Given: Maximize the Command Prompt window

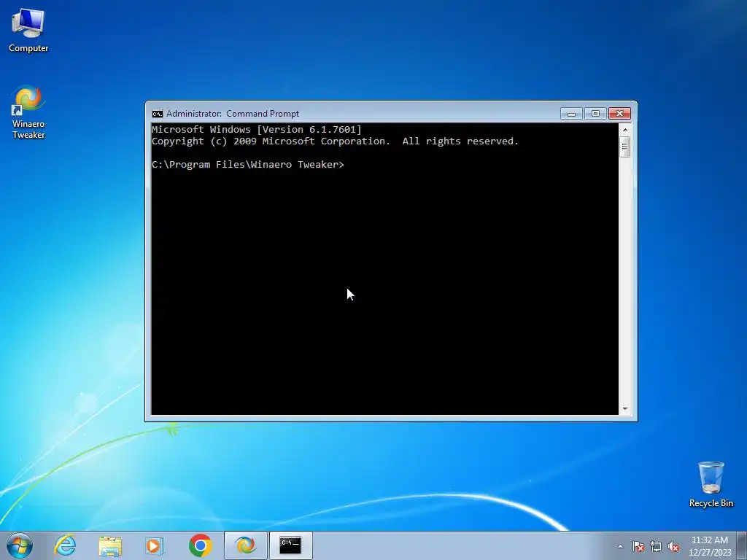Looking at the screenshot, I should pos(595,113).
